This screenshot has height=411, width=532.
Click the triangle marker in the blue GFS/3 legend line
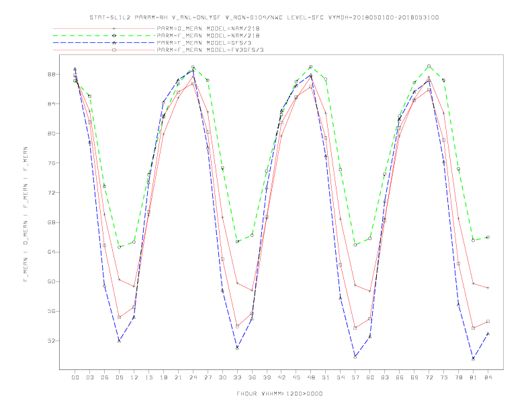pyautogui.click(x=114, y=43)
